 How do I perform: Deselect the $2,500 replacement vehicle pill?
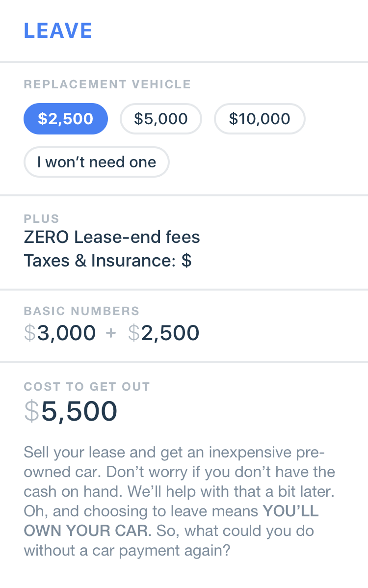pos(66,119)
